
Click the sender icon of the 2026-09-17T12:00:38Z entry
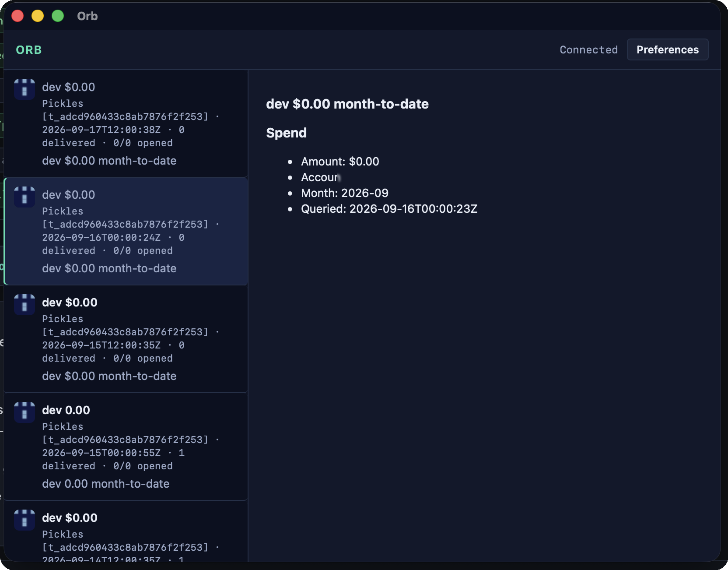(x=24, y=89)
